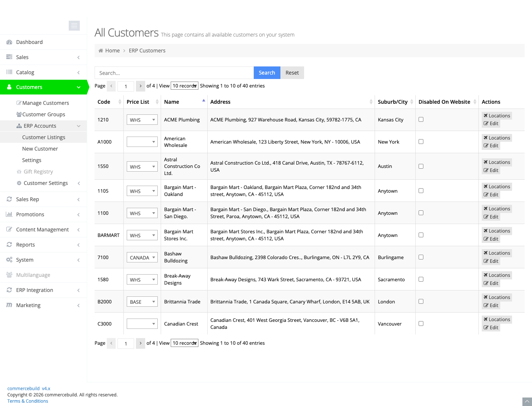Click the Sales Rep refresh icon
532x406 pixels.
click(x=9, y=199)
